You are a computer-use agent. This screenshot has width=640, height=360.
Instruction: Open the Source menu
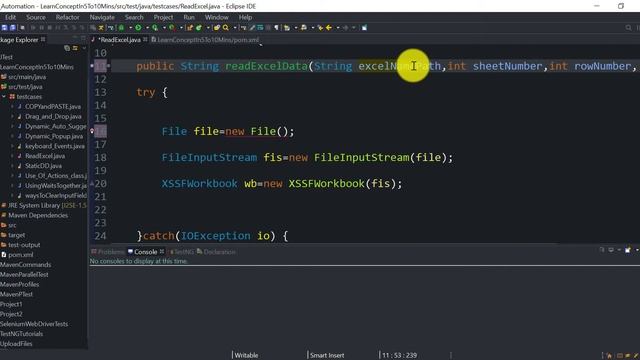36,17
